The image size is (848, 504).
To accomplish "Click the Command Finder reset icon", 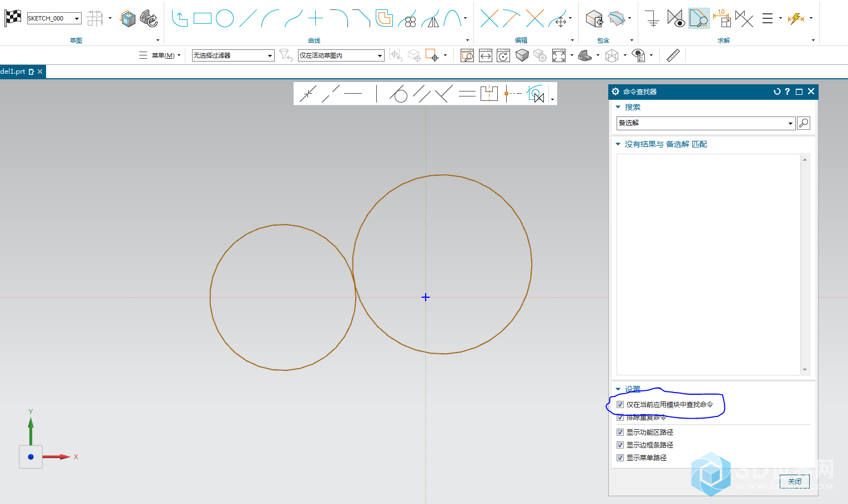I will pyautogui.click(x=777, y=91).
